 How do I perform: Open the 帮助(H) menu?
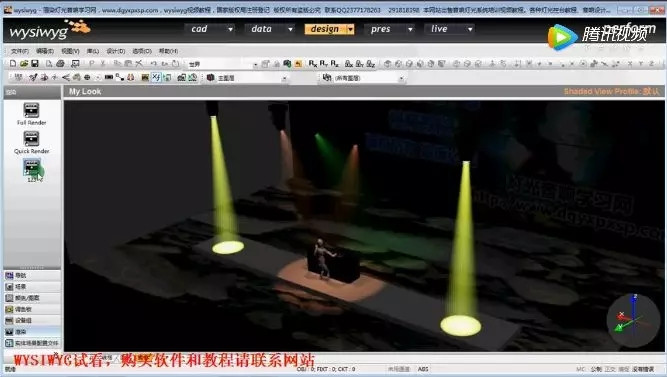168,51
